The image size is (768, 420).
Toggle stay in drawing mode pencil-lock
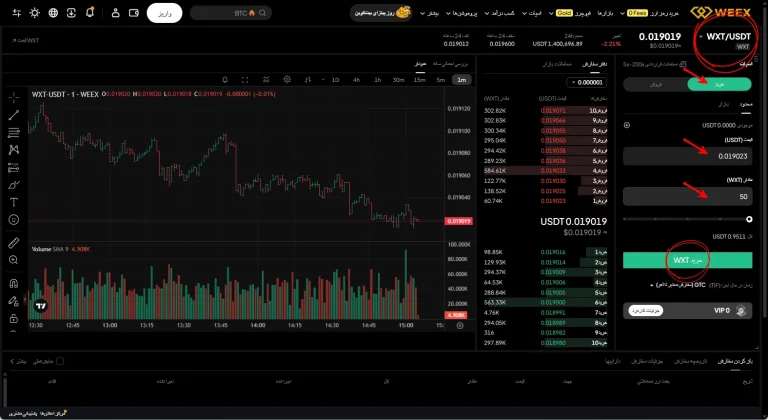click(14, 301)
